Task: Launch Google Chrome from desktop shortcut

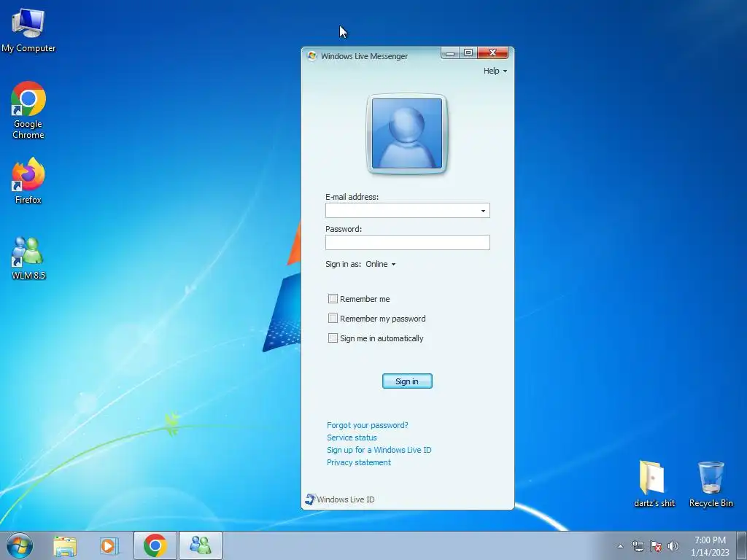Action: point(28,110)
